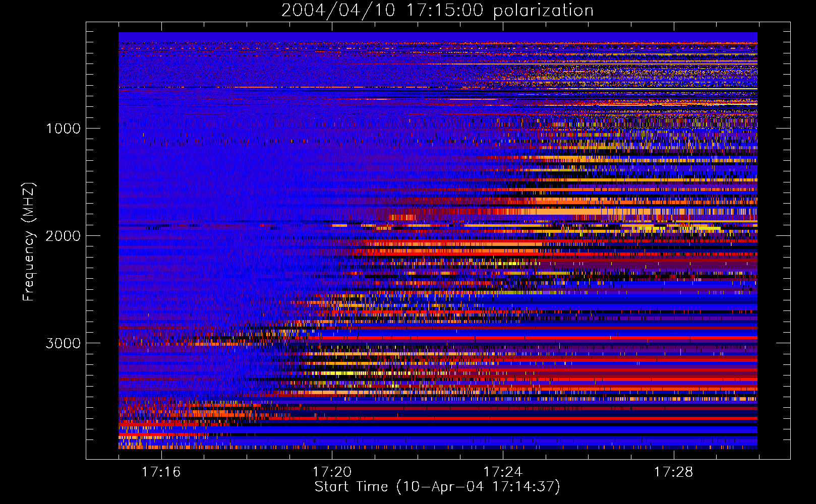The height and width of the screenshot is (504, 816).
Task: Click the '1000' frequency tick label
Action: 63,129
